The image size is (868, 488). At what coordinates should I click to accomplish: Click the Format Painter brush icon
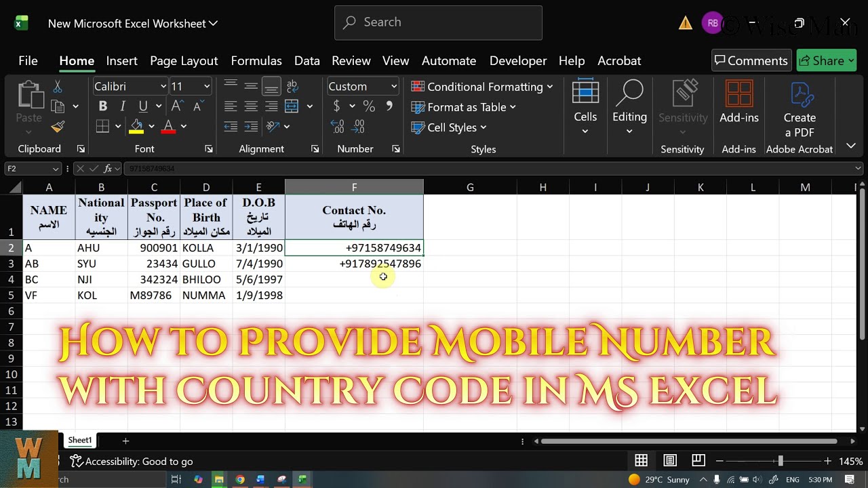(58, 127)
